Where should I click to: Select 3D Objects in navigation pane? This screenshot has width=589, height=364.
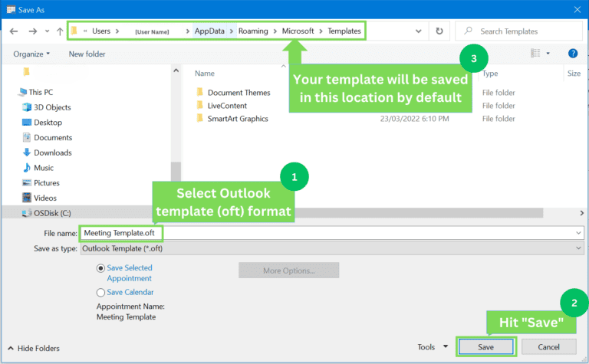tap(52, 107)
